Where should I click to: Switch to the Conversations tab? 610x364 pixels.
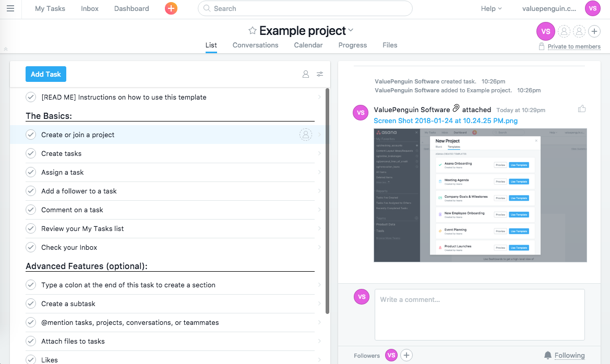pos(255,45)
